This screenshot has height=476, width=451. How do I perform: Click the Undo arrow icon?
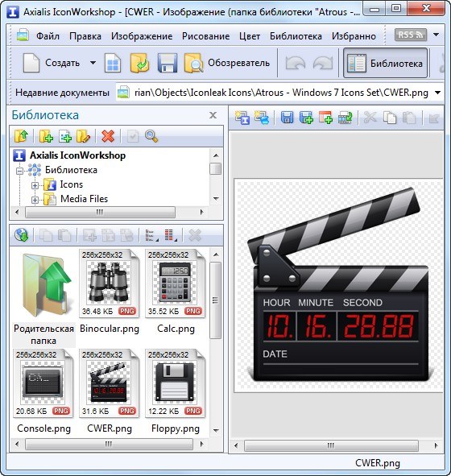point(296,63)
